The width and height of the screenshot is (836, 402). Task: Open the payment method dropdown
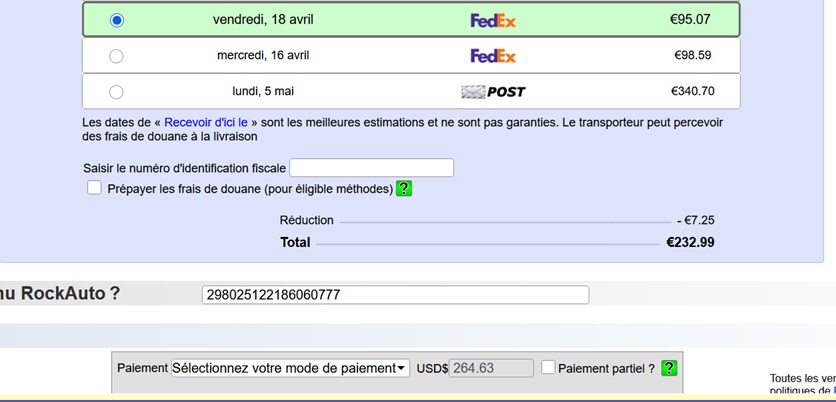(290, 368)
